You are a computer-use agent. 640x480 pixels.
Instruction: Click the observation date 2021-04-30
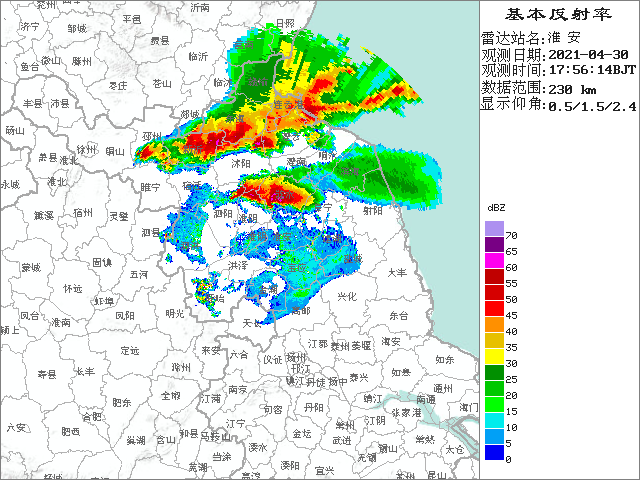click(590, 54)
